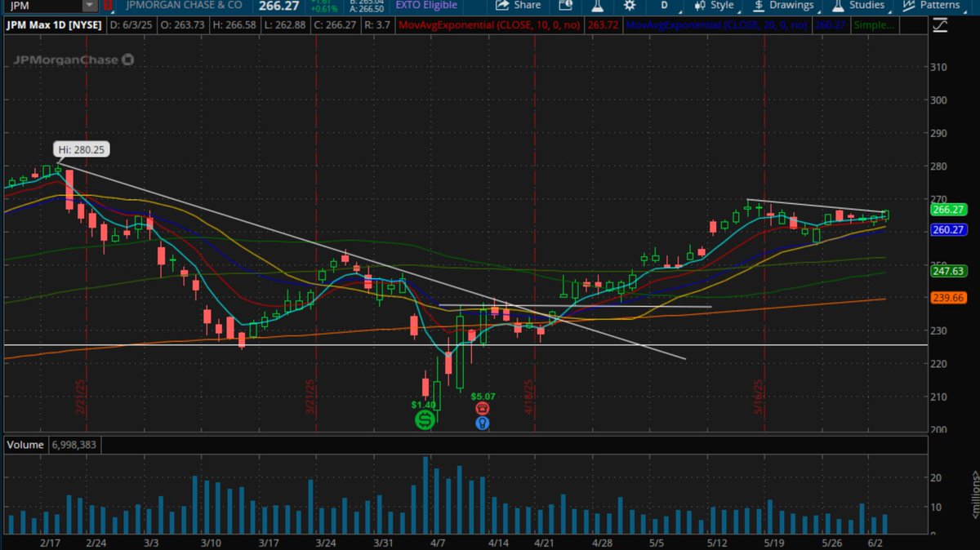Click the 4/7 date on time axis

tap(437, 542)
